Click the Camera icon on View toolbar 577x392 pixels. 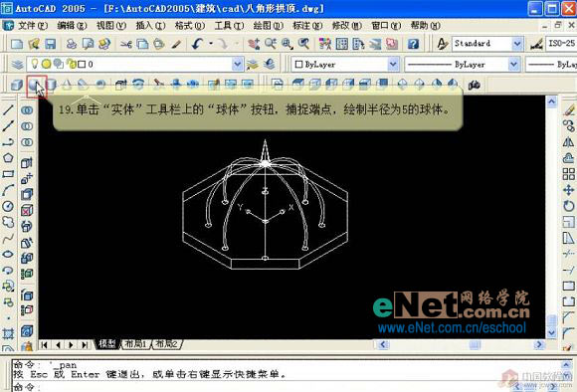tap(476, 85)
